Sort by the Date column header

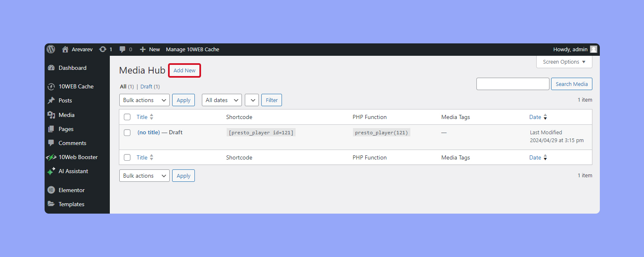click(x=535, y=117)
